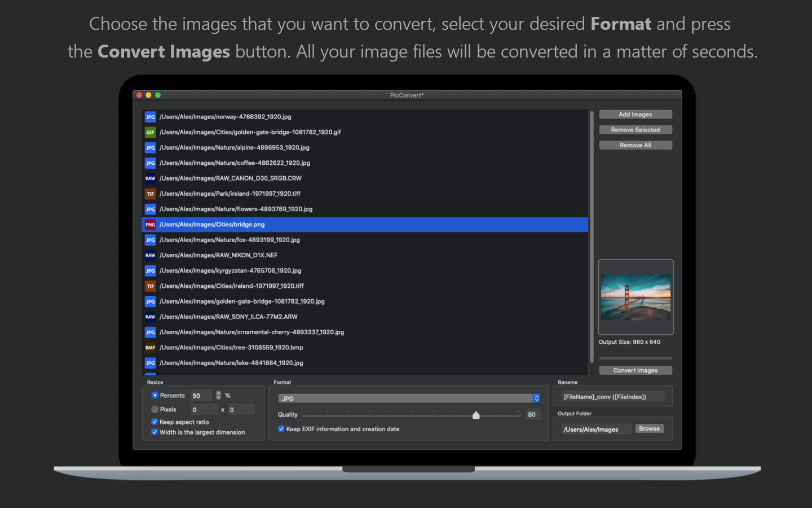
Task: Click the GIF icon for golden-gate-bridge file
Action: (x=150, y=132)
